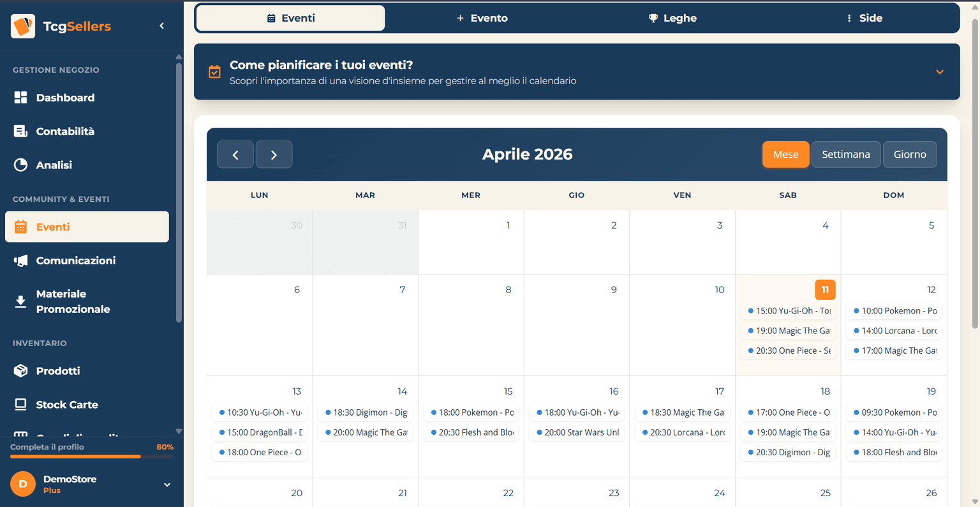Image resolution: width=980 pixels, height=507 pixels.
Task: Select the Mese calendar view
Action: point(785,155)
